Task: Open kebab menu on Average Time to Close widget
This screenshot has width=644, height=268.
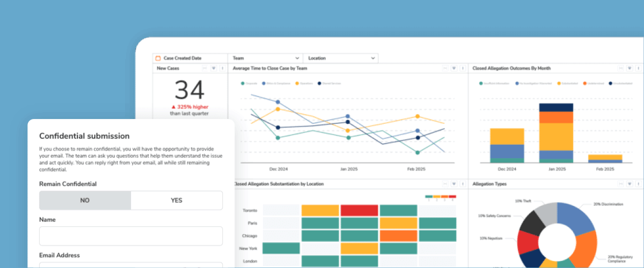Action: coord(463,69)
